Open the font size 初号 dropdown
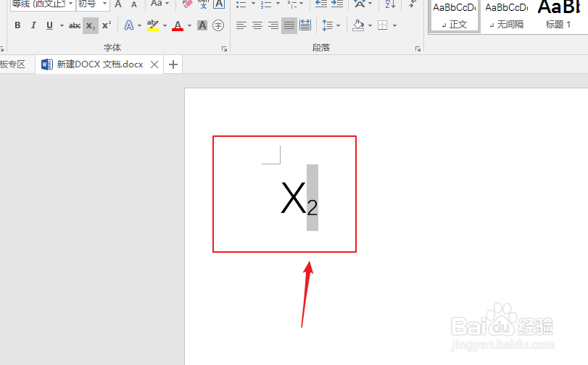The width and height of the screenshot is (588, 365). click(x=93, y=4)
